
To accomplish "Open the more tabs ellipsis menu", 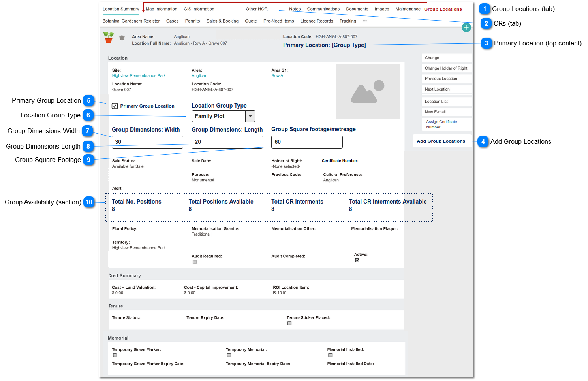I will [365, 21].
